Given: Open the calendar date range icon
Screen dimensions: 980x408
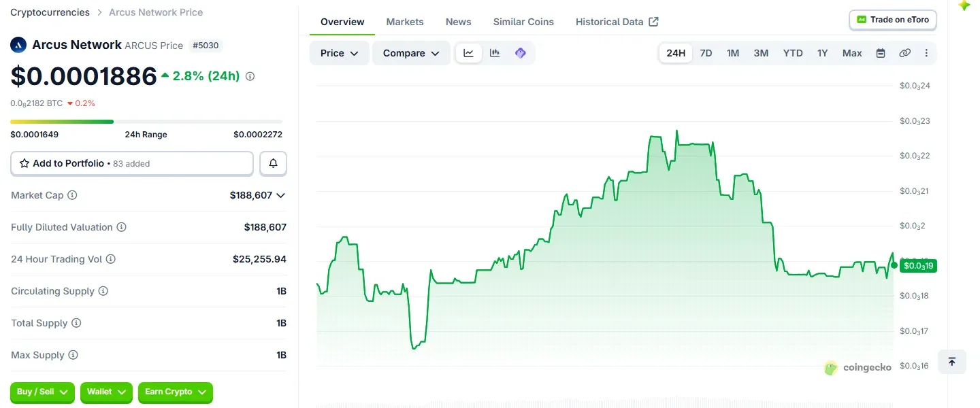Looking at the screenshot, I should [881, 53].
